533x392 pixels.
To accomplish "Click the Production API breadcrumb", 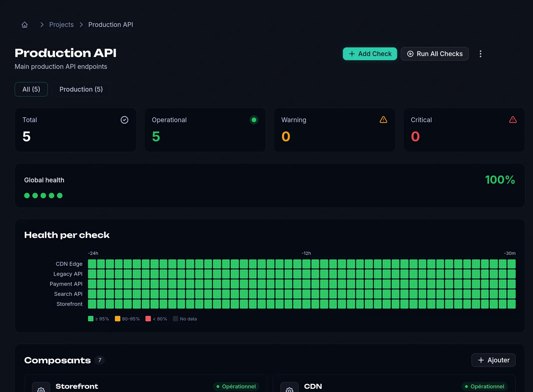I will coord(111,25).
